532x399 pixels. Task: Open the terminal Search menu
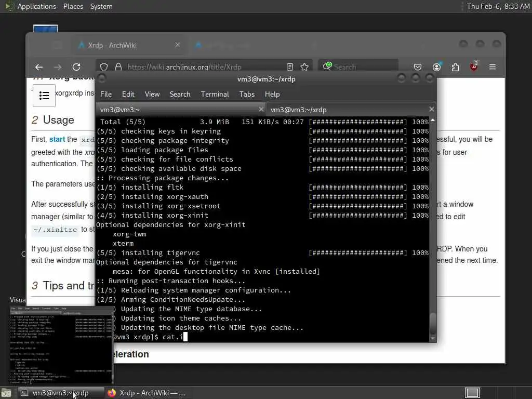coord(180,95)
